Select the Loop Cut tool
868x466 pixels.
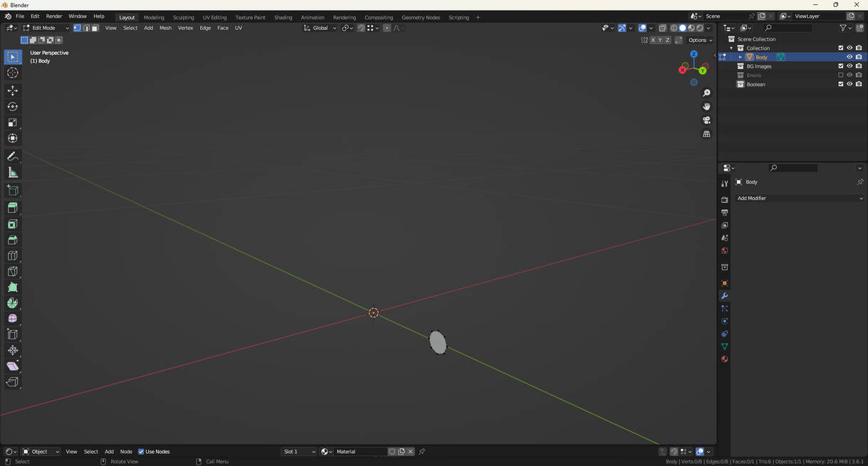[13, 255]
